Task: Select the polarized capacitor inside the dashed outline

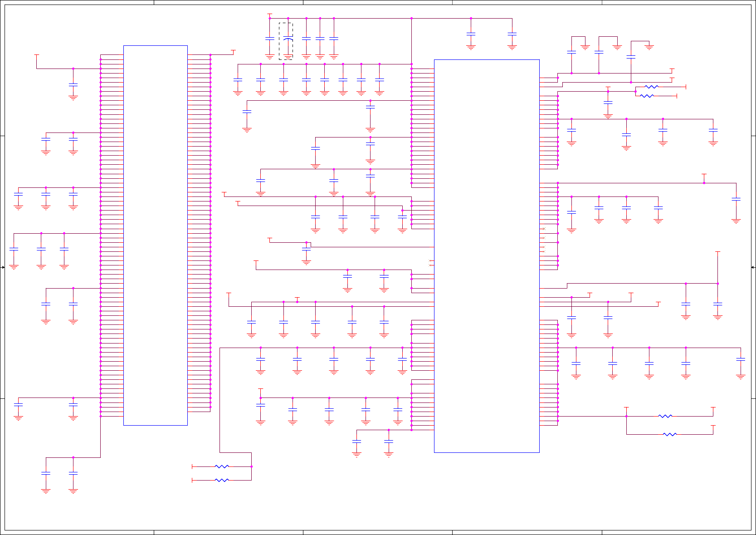Action: point(288,39)
